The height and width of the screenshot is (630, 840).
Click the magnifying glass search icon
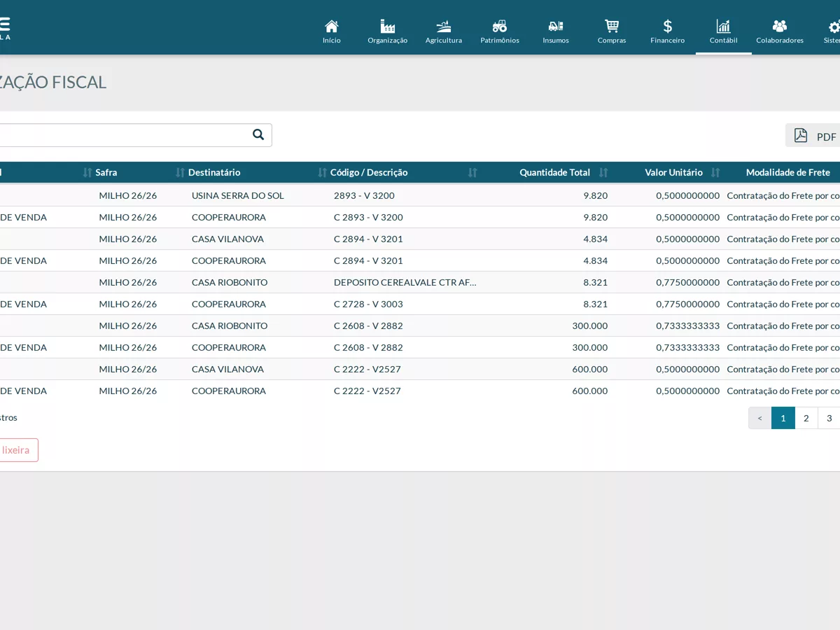click(258, 135)
